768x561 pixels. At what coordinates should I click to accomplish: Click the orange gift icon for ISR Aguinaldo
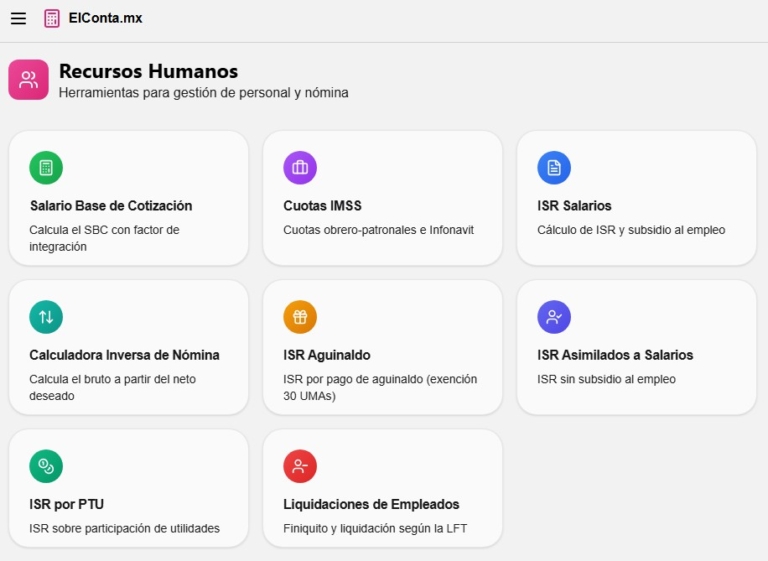coord(300,317)
